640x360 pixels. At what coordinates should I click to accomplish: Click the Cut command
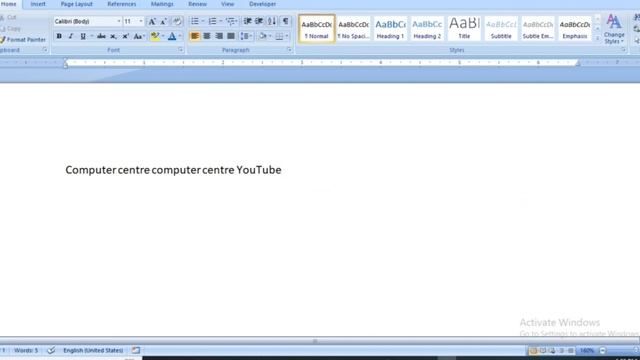9,18
